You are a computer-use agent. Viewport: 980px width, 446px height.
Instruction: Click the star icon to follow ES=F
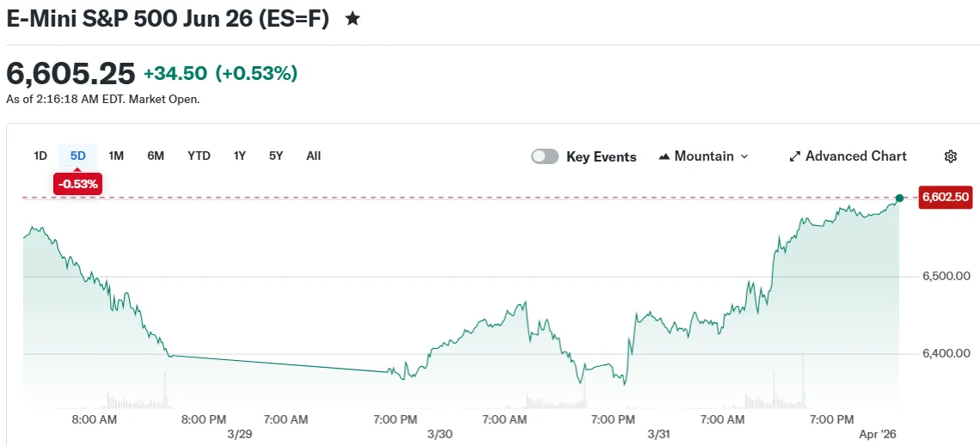click(x=352, y=20)
